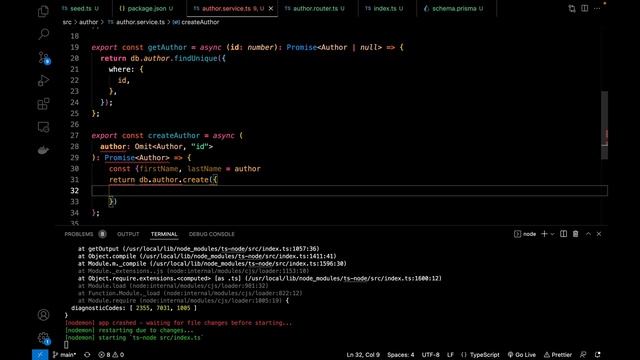The width and height of the screenshot is (640, 360).
Task: Maximize the panel with the up chevron
Action: pos(588,234)
